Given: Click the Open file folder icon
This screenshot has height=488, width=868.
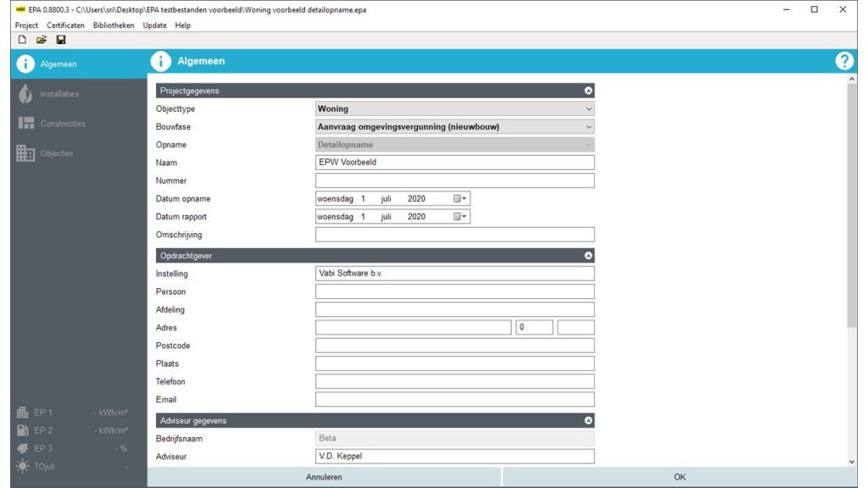Looking at the screenshot, I should (41, 40).
